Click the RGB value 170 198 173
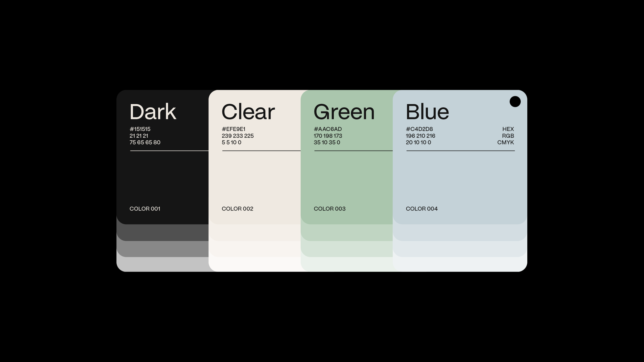The image size is (644, 362). 328,136
